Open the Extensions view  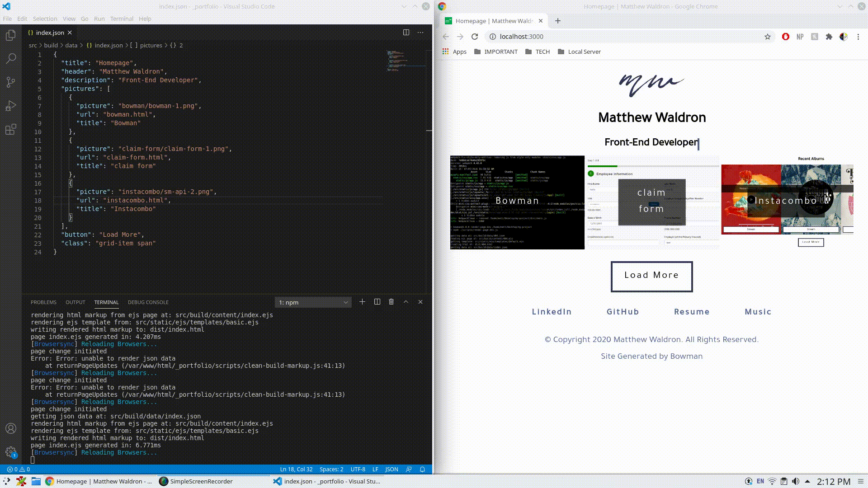(11, 130)
